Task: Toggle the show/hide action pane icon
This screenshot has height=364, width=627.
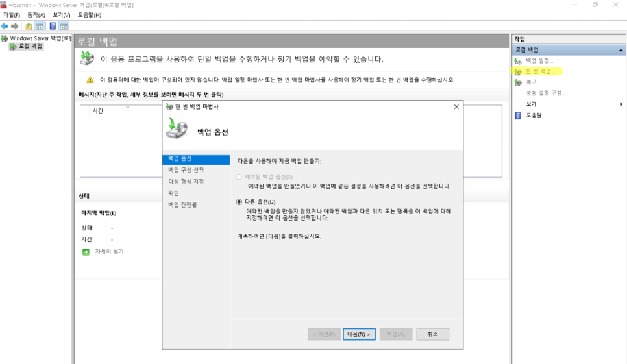Action: (64, 26)
